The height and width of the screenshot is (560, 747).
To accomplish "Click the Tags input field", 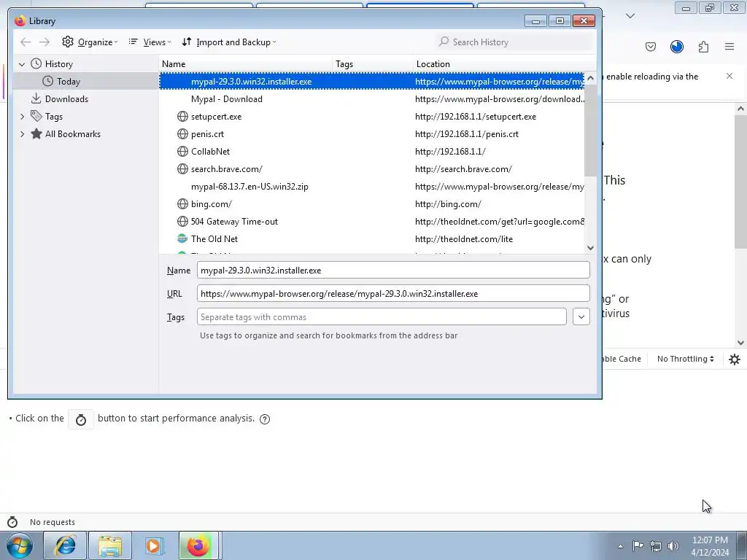I will (x=381, y=316).
